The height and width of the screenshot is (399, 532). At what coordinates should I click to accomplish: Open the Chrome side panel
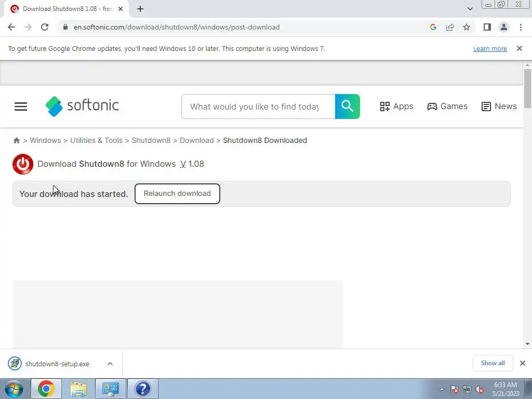pos(487,27)
